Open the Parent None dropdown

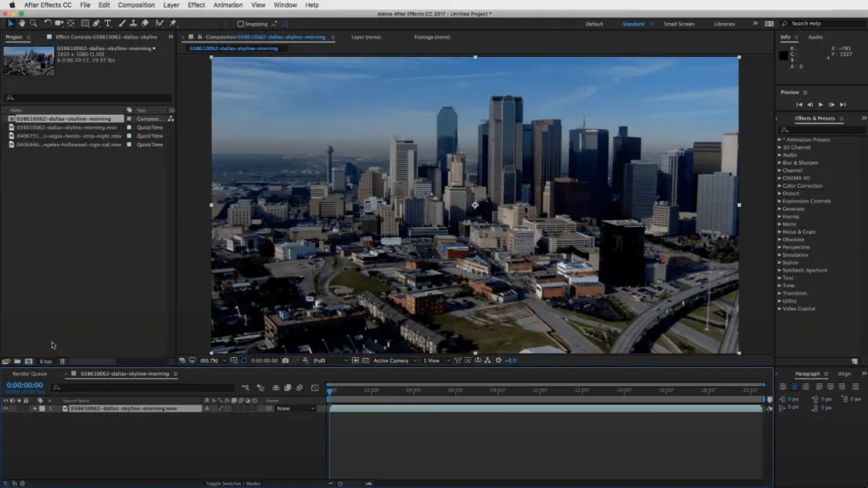click(294, 409)
